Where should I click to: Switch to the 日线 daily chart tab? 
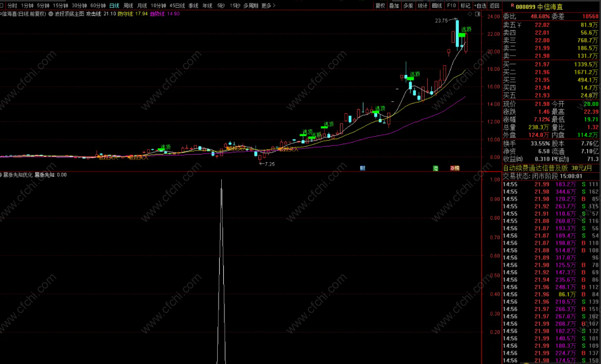(x=114, y=6)
